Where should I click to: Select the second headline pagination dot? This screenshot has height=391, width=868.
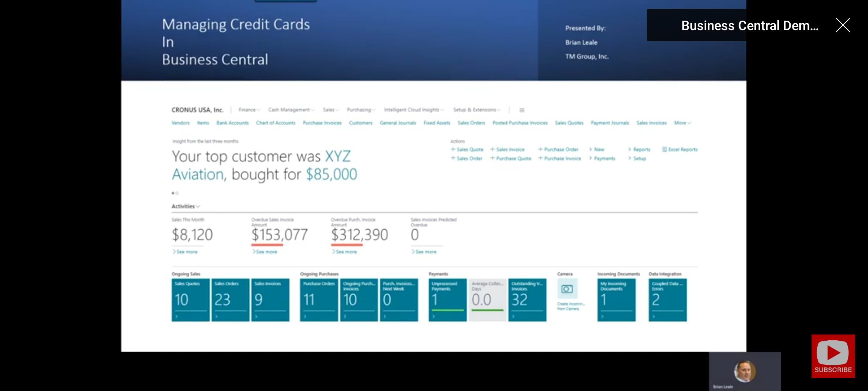177,193
